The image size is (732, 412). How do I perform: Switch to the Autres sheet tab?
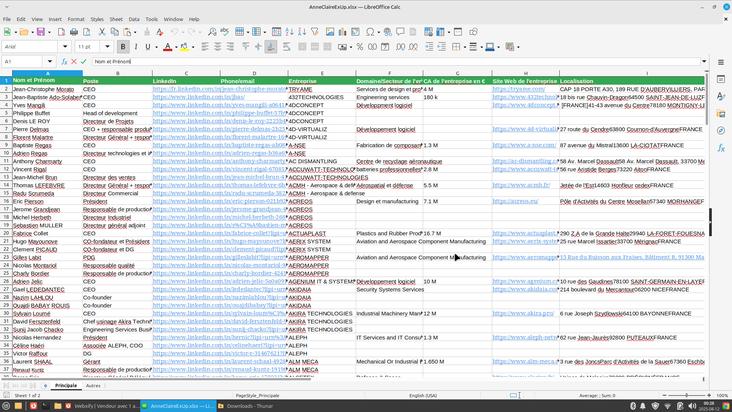(x=93, y=385)
